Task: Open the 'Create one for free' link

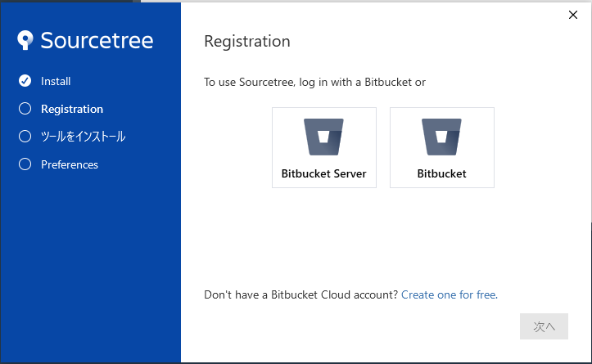Action: click(x=450, y=294)
